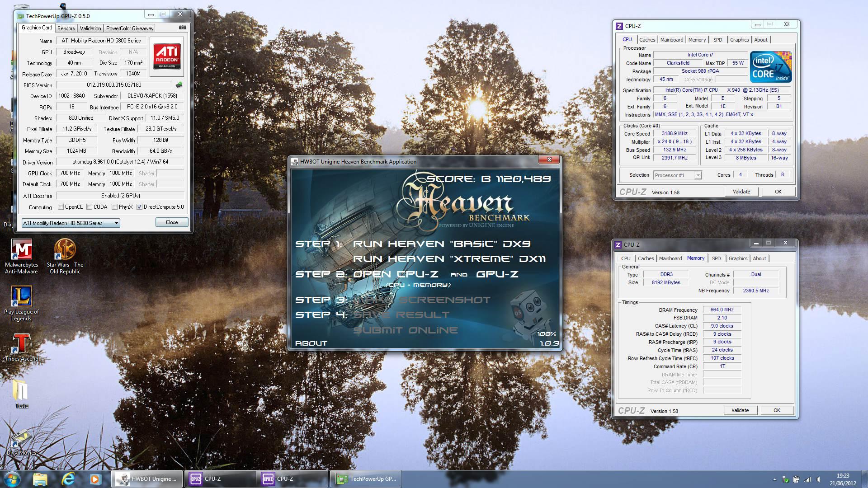Open the Processor #1 selection dropdown
This screenshot has width=868, height=488.
tap(677, 175)
